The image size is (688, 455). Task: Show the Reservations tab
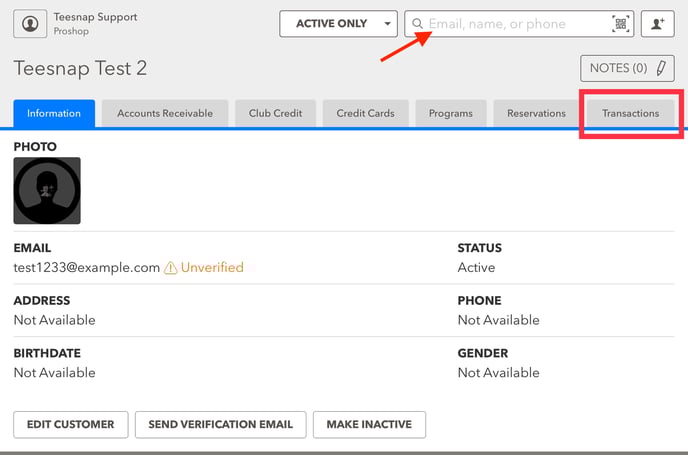point(536,113)
